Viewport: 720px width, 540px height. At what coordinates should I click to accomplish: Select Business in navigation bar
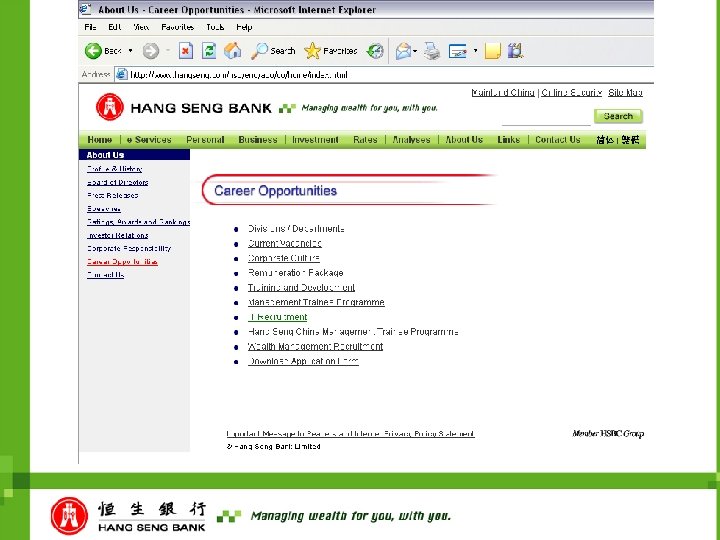[258, 140]
